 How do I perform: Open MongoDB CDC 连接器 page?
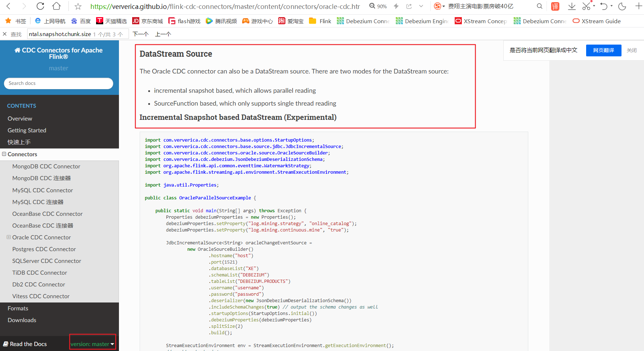(x=42, y=178)
